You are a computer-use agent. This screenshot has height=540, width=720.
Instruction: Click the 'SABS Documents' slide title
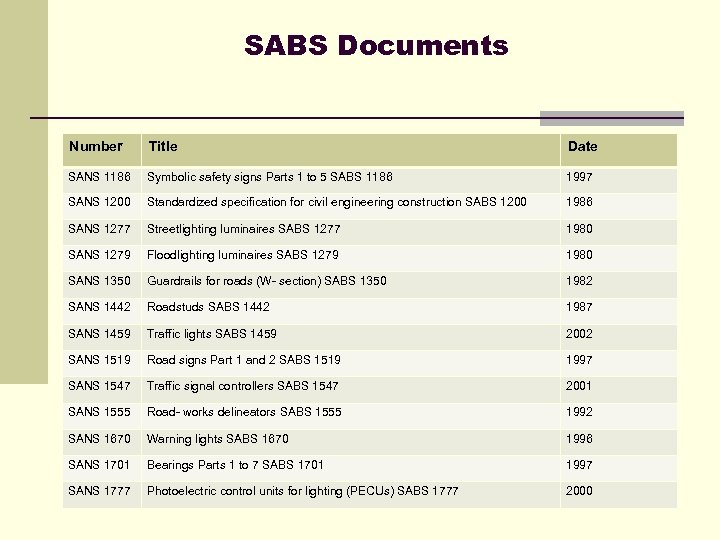click(376, 46)
